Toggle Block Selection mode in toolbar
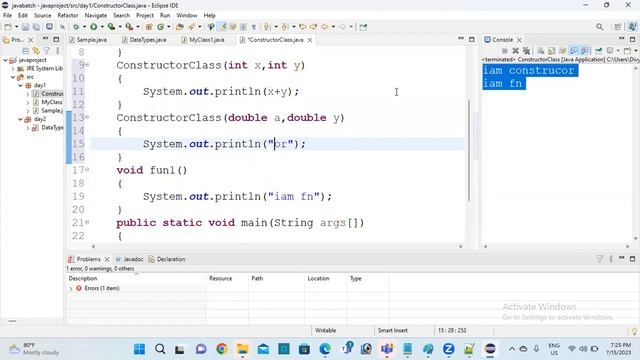Image resolution: width=640 pixels, height=360 pixels. tap(243, 27)
